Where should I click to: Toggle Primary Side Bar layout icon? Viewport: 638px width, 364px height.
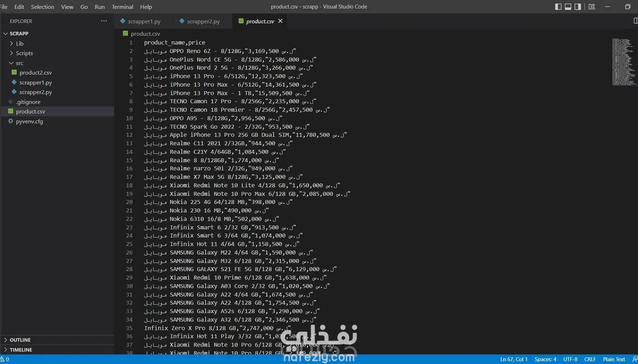pos(558,7)
